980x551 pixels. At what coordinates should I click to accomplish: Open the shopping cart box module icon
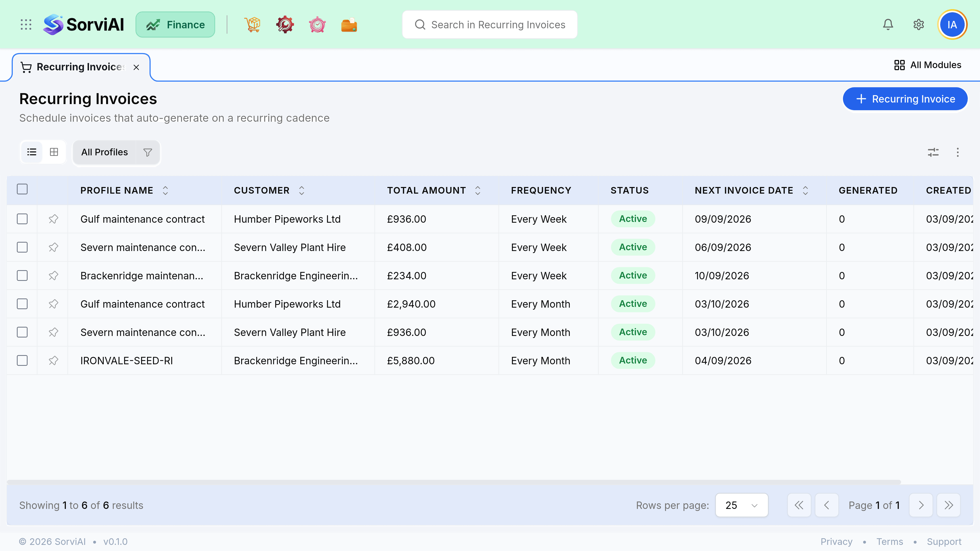tap(252, 25)
